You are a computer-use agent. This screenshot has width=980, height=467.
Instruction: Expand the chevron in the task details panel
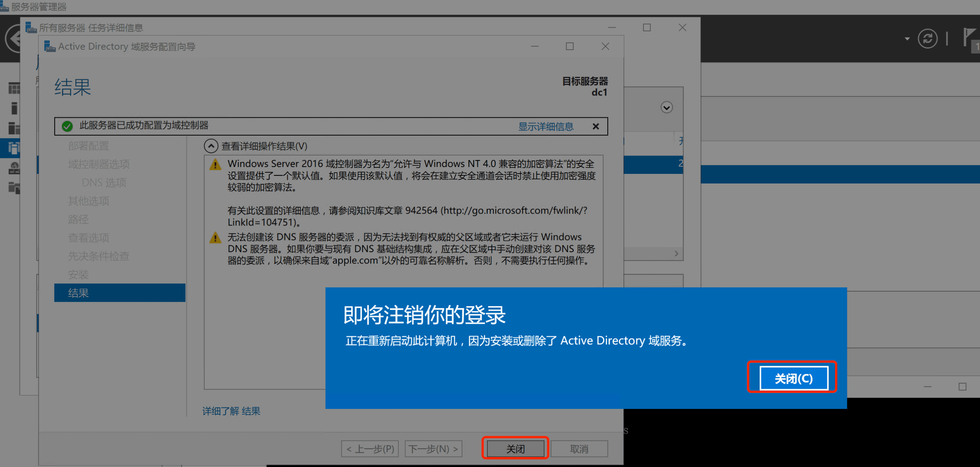(x=666, y=107)
